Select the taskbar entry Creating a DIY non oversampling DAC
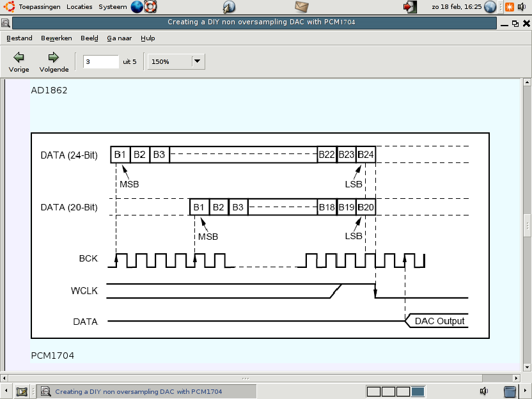The height and width of the screenshot is (399, 532). [146, 391]
